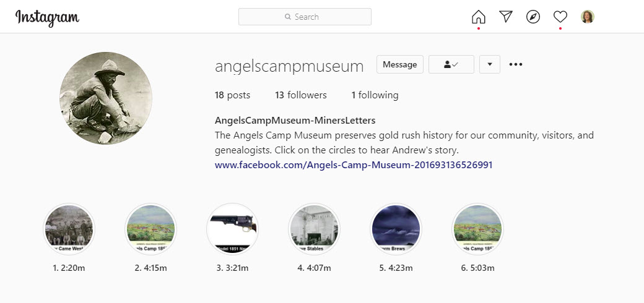View the 1 following list
Viewport: 644px width, 303px height.
[375, 95]
